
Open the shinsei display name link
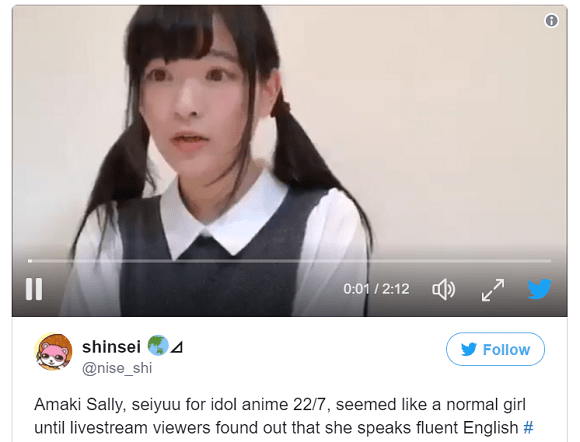point(111,347)
